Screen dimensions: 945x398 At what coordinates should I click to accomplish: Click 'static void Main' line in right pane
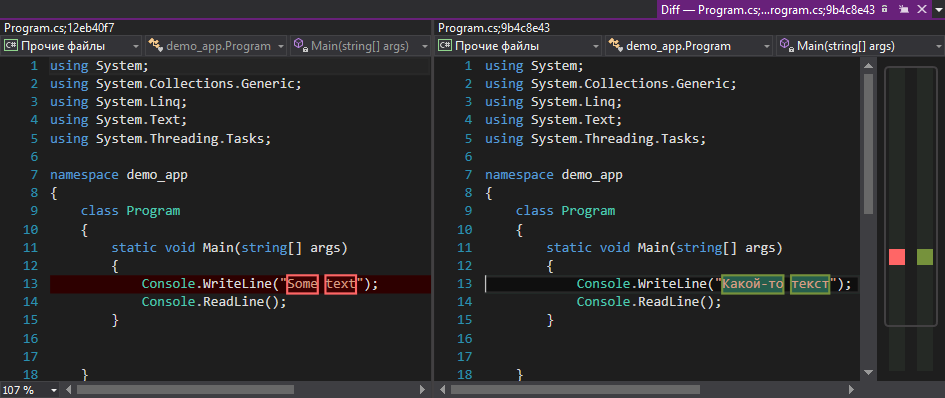tap(664, 247)
